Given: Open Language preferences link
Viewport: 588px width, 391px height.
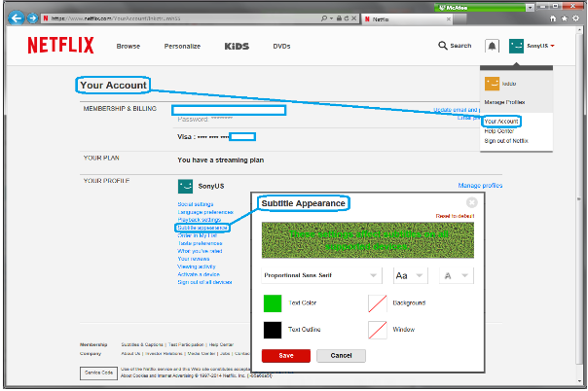Looking at the screenshot, I should coord(205,212).
